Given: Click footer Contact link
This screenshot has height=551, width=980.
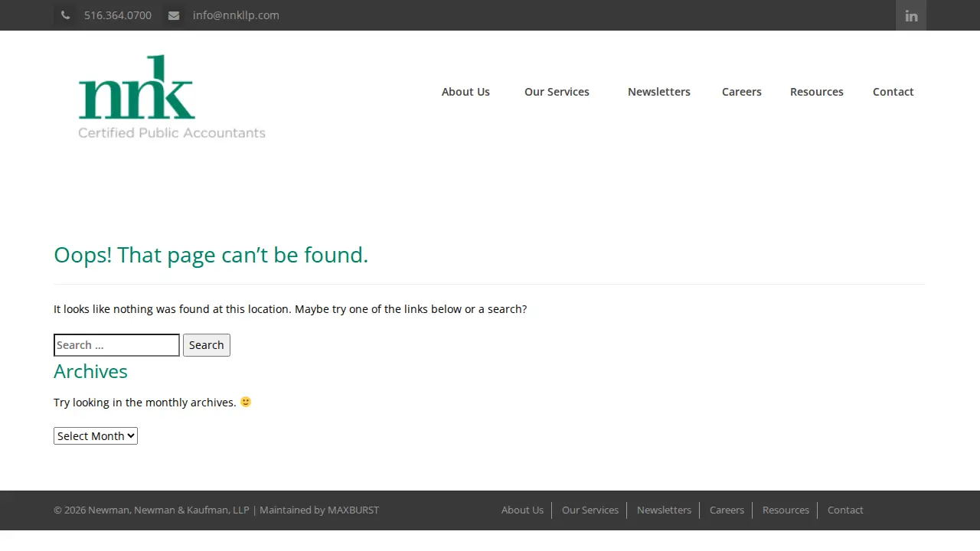Looking at the screenshot, I should point(845,510).
